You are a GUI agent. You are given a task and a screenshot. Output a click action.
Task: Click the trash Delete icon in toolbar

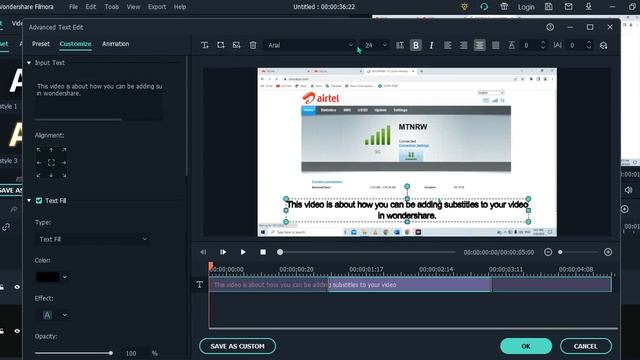point(253,45)
